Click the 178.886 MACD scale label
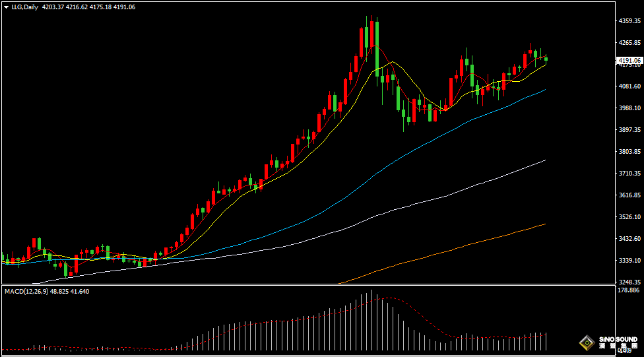 click(x=629, y=290)
